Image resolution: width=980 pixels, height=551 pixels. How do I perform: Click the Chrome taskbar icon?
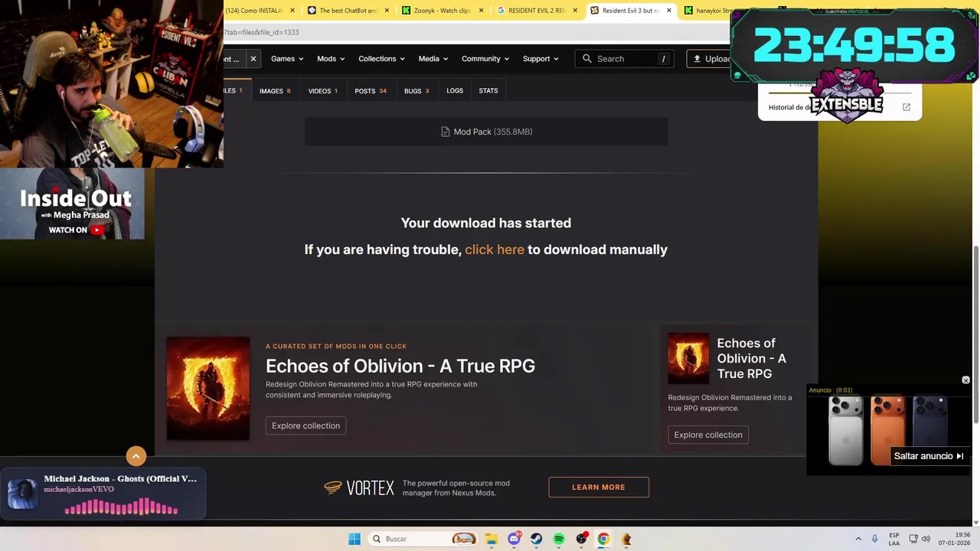(x=603, y=539)
